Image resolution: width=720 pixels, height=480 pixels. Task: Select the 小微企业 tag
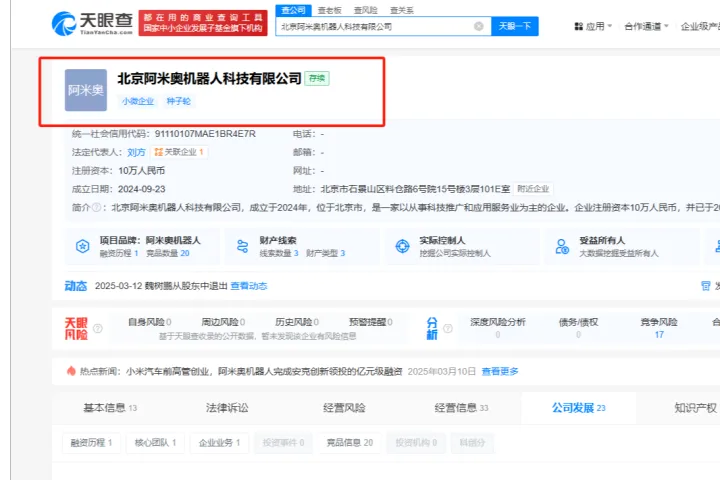[138, 101]
